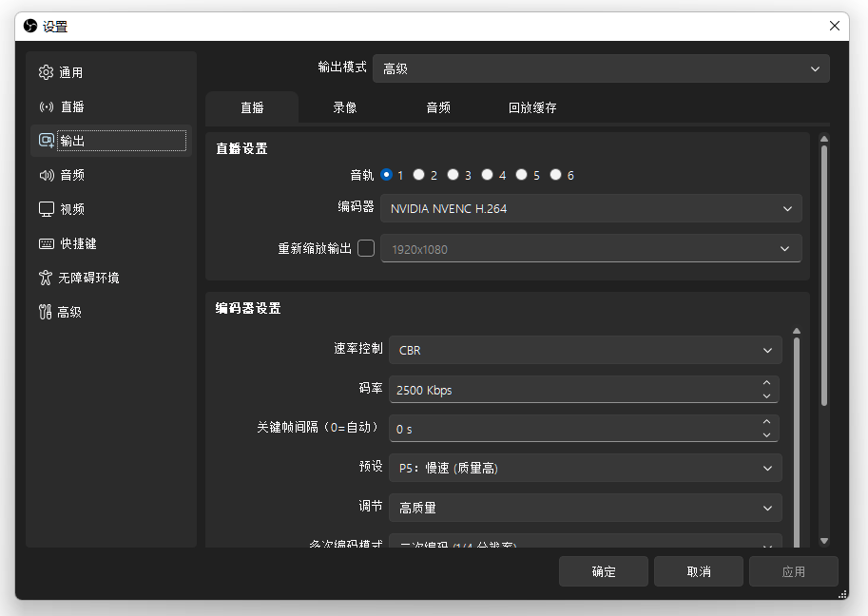Enable the rescale output (重新缩放输出) checkbox
868x616 pixels.
366,248
